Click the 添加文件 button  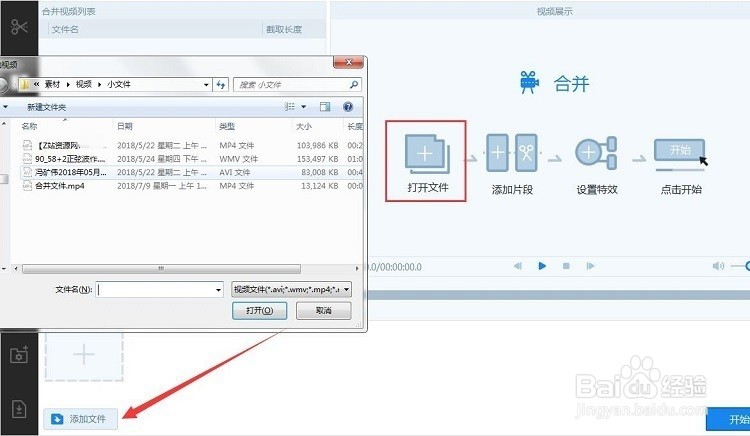[80, 419]
